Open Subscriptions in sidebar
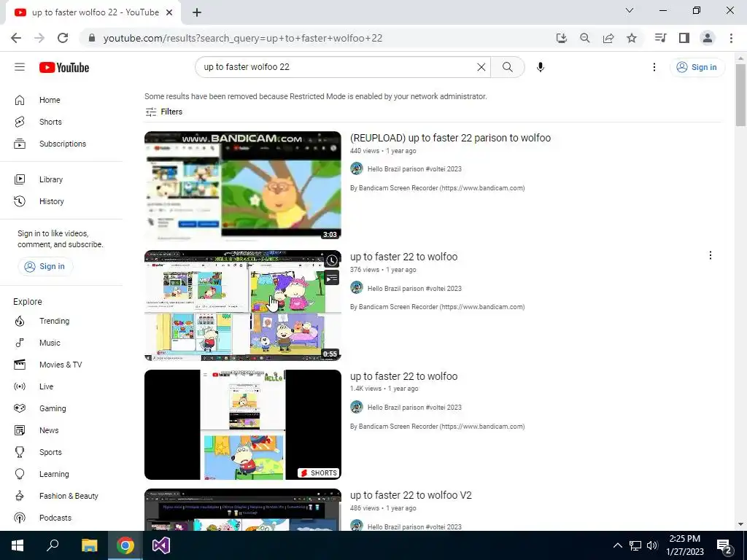 (x=61, y=144)
